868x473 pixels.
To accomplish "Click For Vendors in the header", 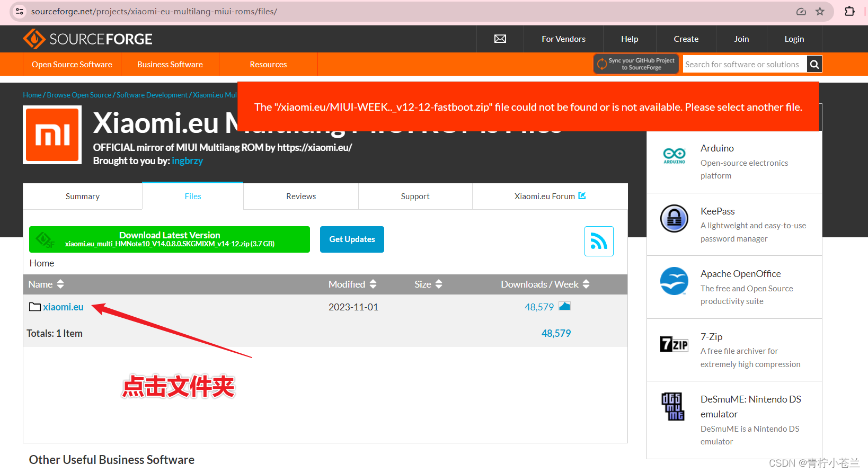I will pyautogui.click(x=563, y=39).
